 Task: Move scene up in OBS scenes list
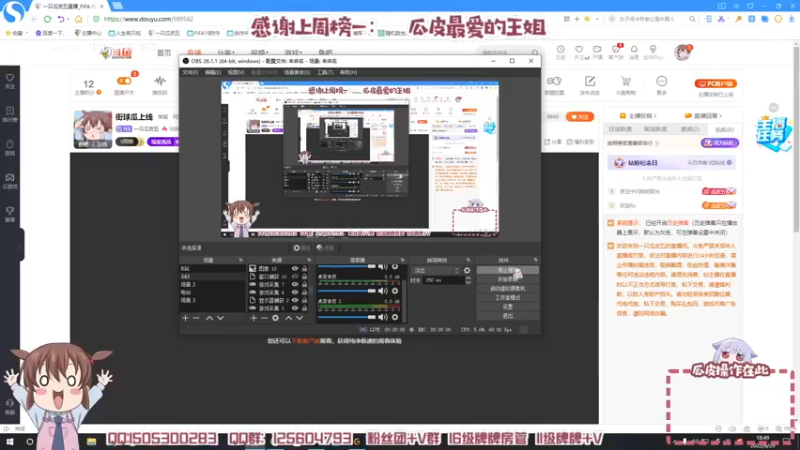point(209,318)
